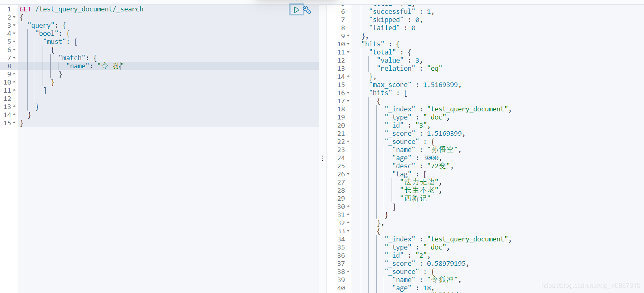
Task: Collapse second hit object at response line 33
Action: (x=348, y=231)
